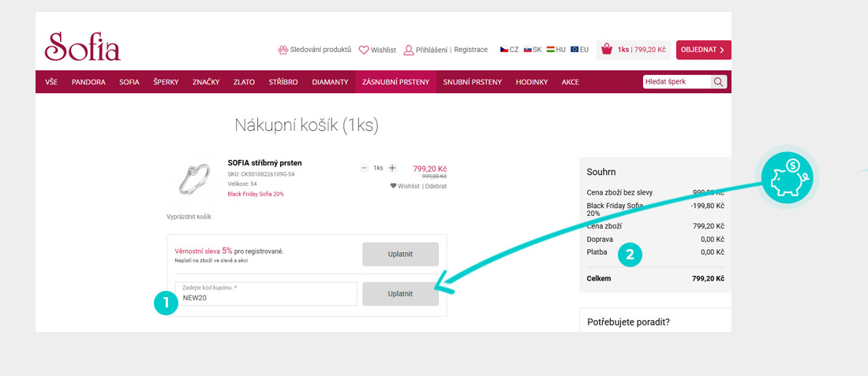Go to HODINKY menu section
The height and width of the screenshot is (376, 868).
[x=532, y=82]
